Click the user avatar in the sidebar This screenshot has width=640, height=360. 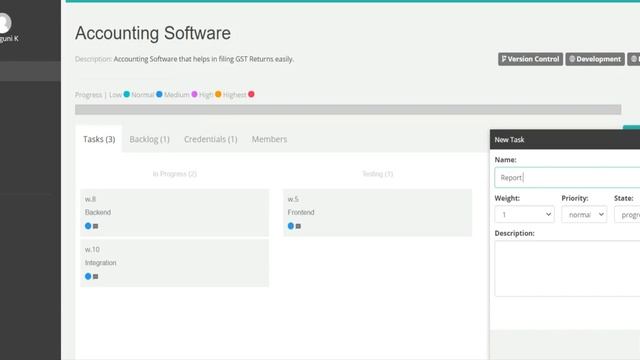4,23
